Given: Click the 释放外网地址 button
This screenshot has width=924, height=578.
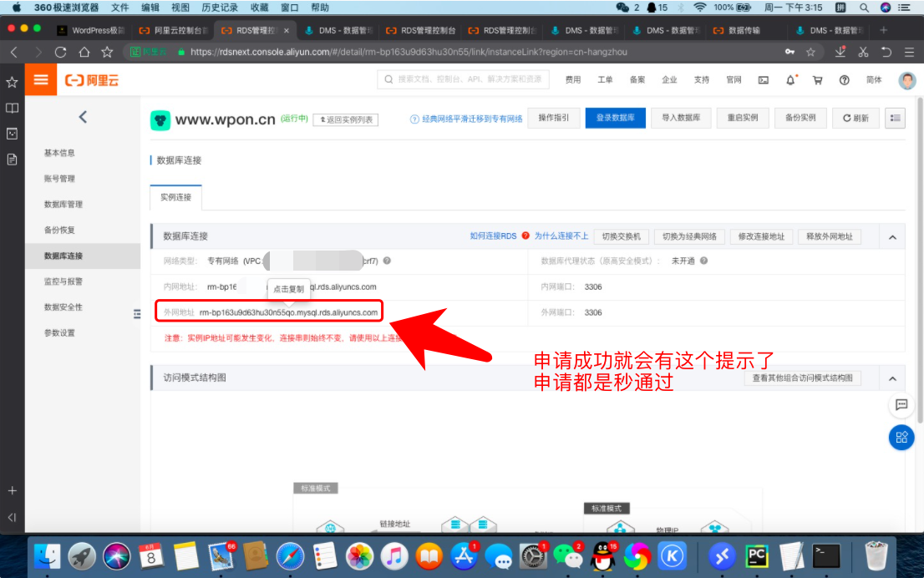Looking at the screenshot, I should point(830,236).
